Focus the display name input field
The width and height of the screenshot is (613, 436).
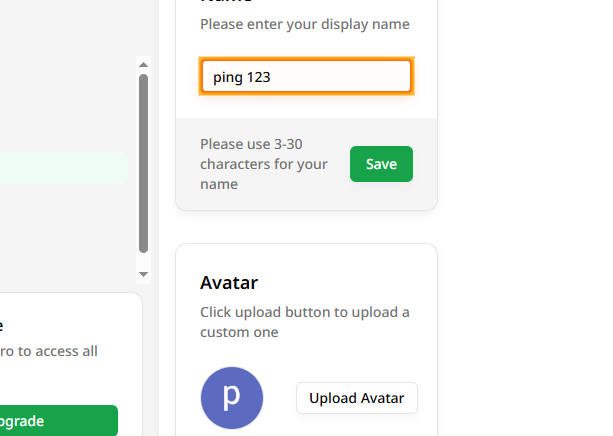click(306, 77)
